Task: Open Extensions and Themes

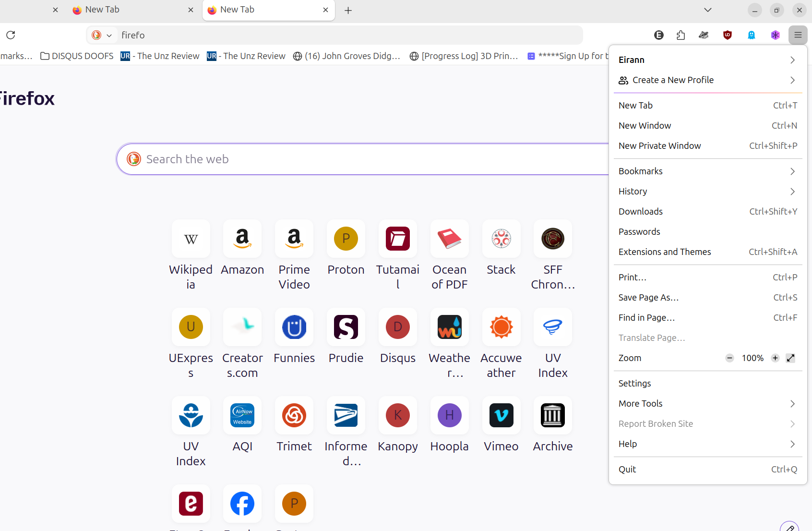Action: pyautogui.click(x=708, y=252)
